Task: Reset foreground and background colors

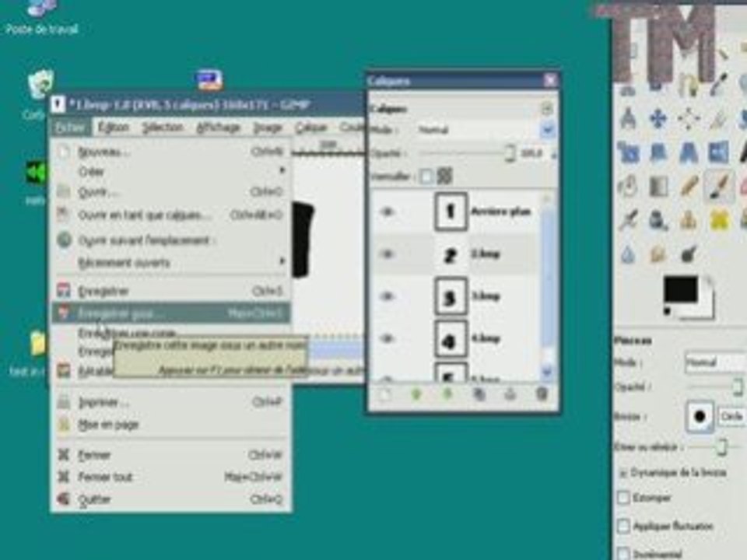Action: pos(668,312)
